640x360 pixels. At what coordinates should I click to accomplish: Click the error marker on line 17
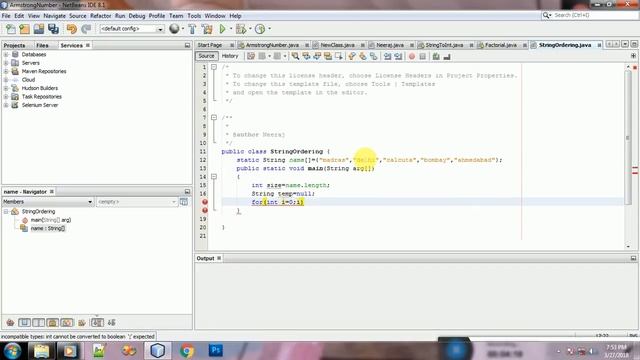coord(205,202)
